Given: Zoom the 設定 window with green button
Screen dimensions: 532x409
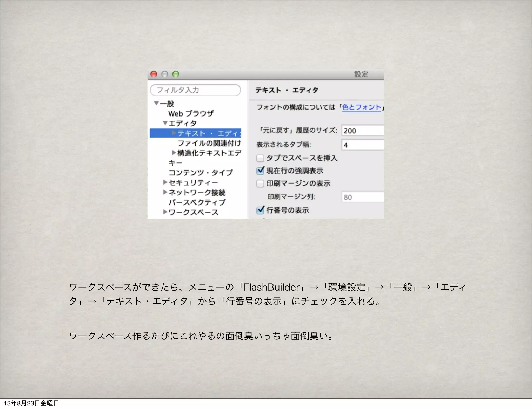Looking at the screenshot, I should (x=176, y=74).
